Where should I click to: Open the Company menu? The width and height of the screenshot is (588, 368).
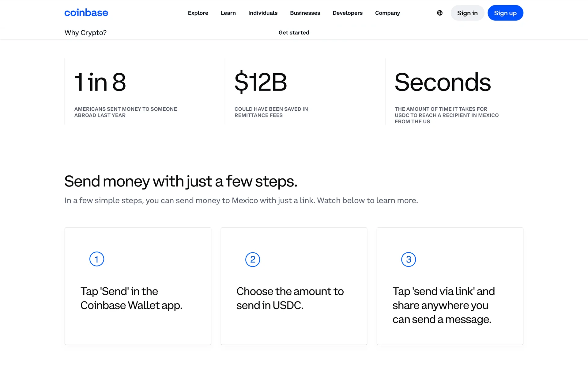(x=387, y=13)
